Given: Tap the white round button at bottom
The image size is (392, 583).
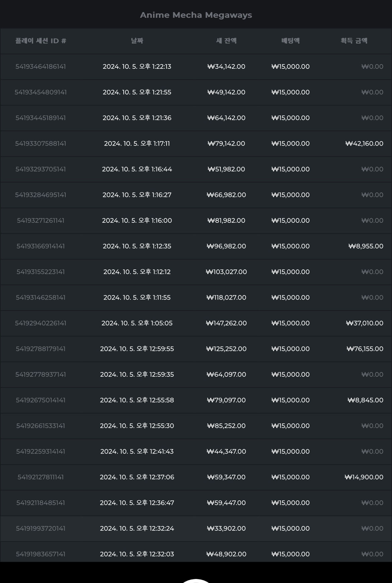Looking at the screenshot, I should 196,581.
